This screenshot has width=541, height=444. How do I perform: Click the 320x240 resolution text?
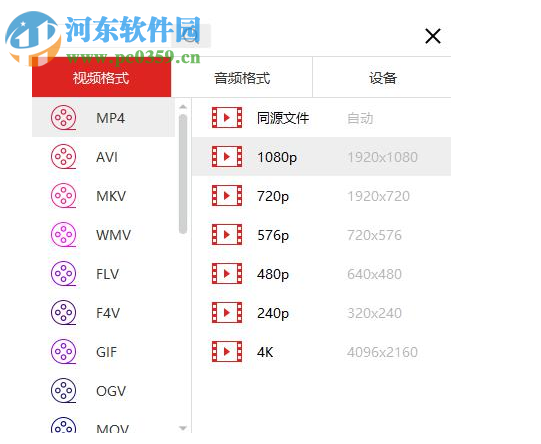pyautogui.click(x=374, y=313)
